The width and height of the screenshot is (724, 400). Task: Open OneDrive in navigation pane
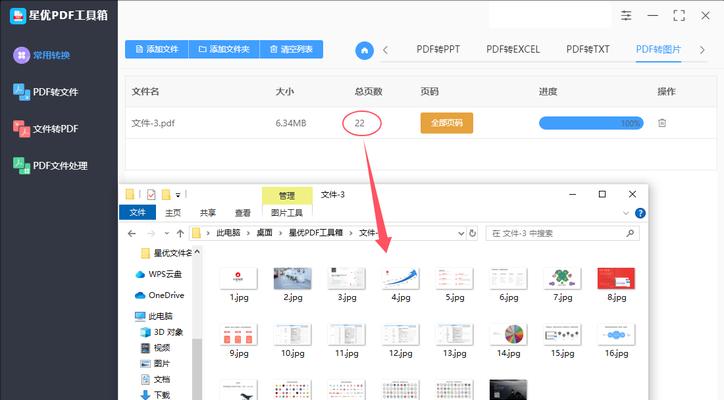pyautogui.click(x=159, y=295)
